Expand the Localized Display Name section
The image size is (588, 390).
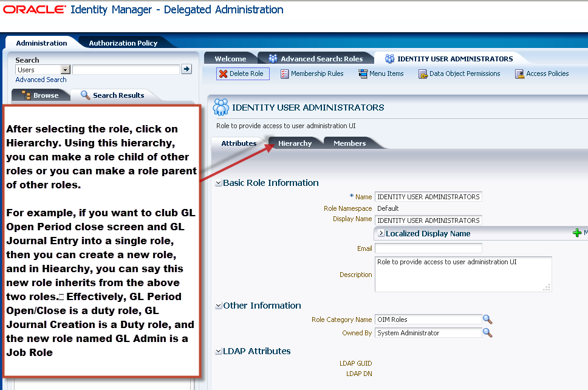381,233
